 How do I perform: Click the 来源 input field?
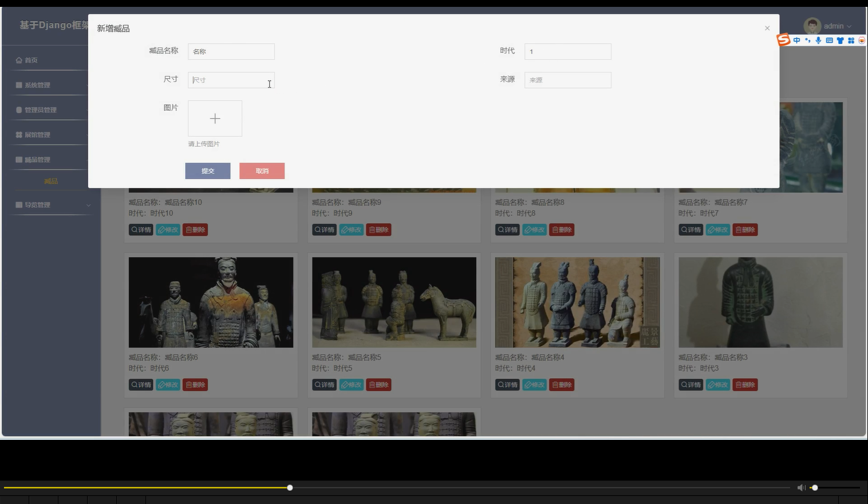(568, 80)
